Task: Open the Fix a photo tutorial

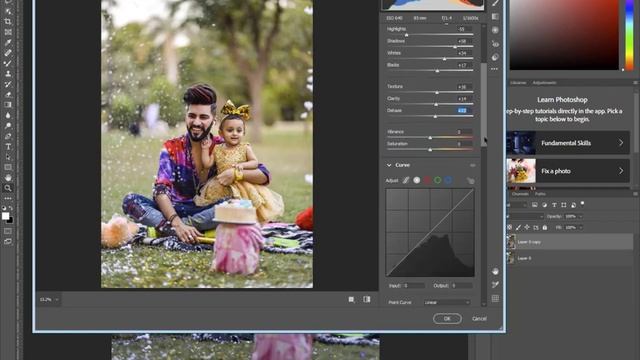Action: click(568, 171)
